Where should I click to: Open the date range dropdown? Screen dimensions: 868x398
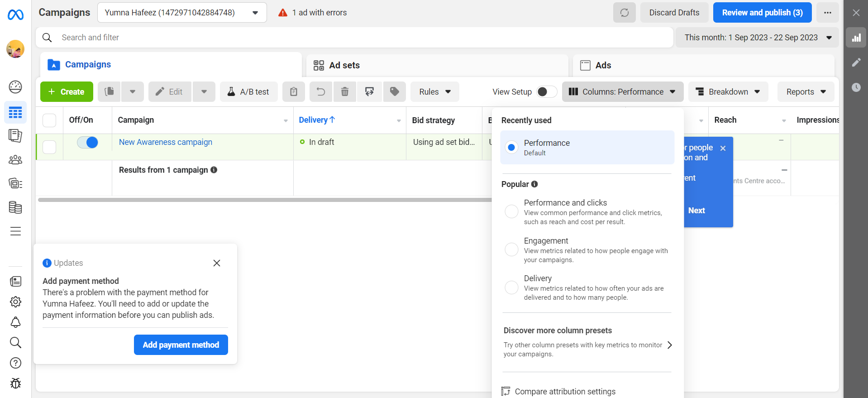758,38
